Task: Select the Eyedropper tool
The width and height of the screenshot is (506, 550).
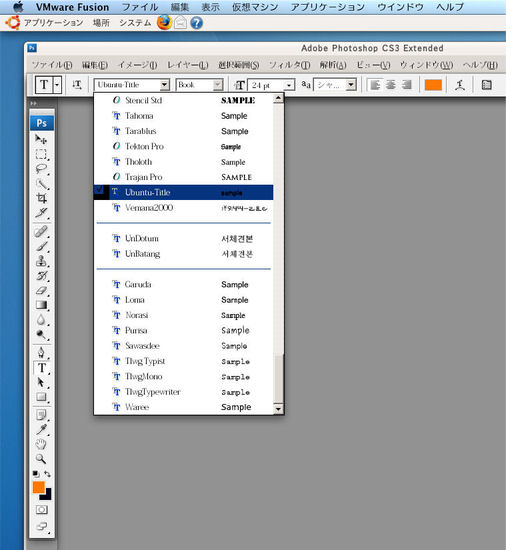Action: coord(41,430)
